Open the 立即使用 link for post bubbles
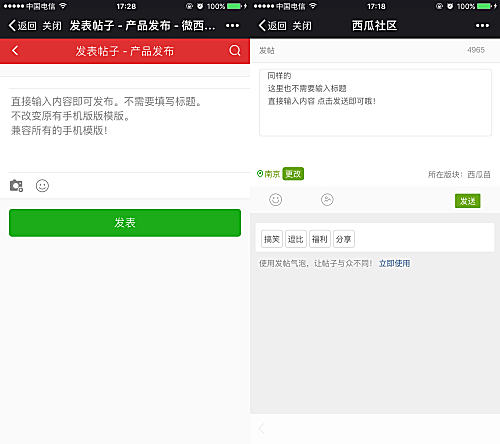The image size is (500, 444). click(x=394, y=264)
